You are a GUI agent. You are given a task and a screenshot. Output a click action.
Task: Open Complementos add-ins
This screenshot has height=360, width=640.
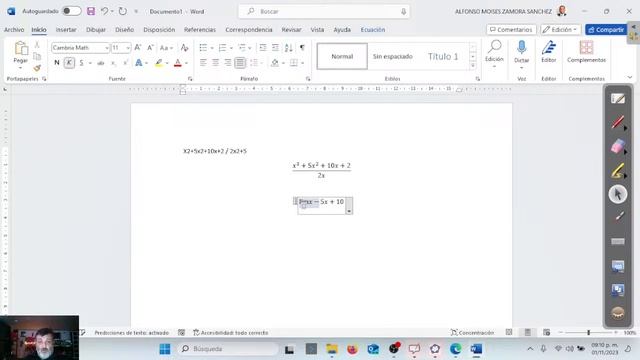pos(586,52)
